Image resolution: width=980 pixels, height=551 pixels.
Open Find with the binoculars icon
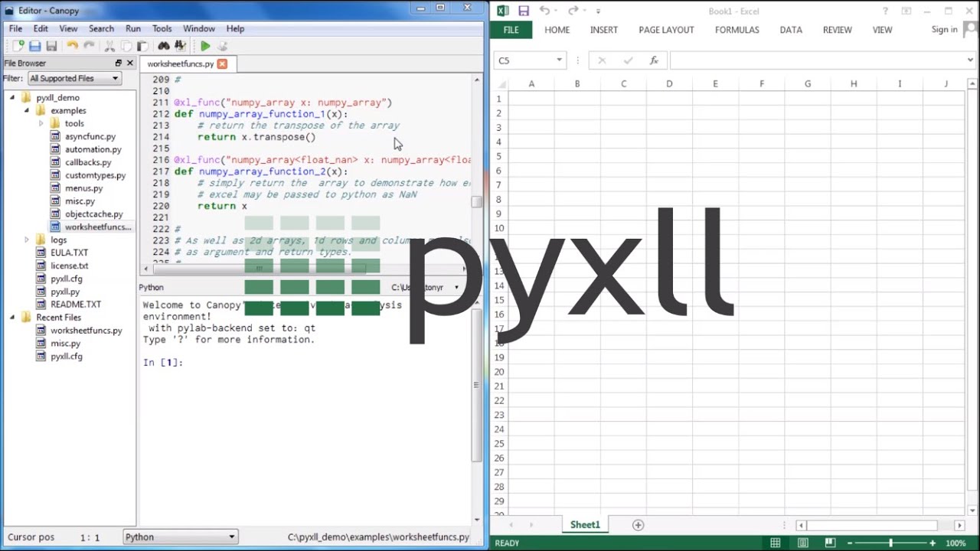(x=164, y=46)
